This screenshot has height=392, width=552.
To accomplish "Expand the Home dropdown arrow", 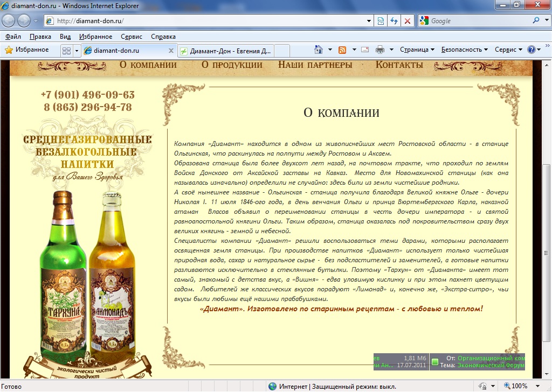I will (330, 50).
